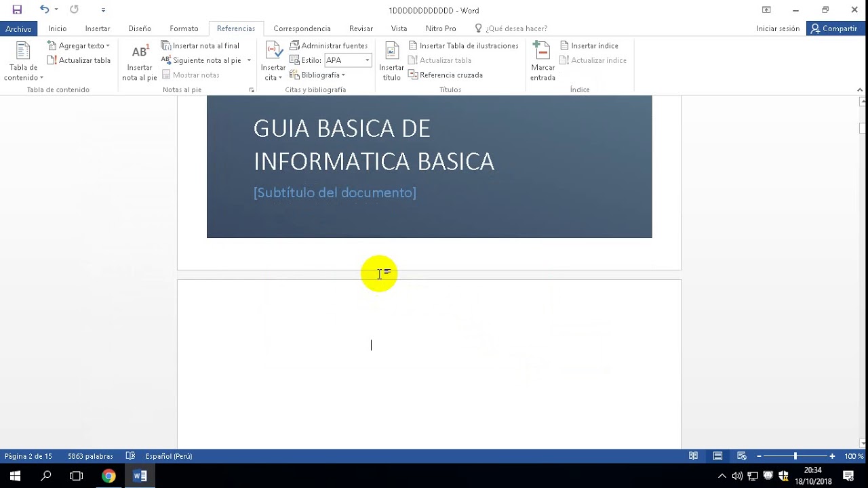
Task: Click the zoom slider handle
Action: (795, 456)
